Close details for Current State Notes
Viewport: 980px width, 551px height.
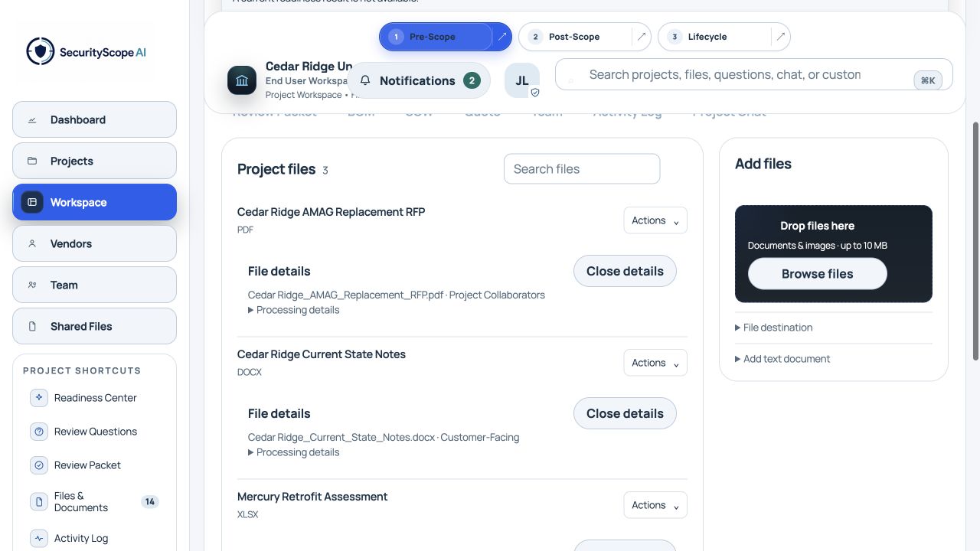click(x=625, y=413)
